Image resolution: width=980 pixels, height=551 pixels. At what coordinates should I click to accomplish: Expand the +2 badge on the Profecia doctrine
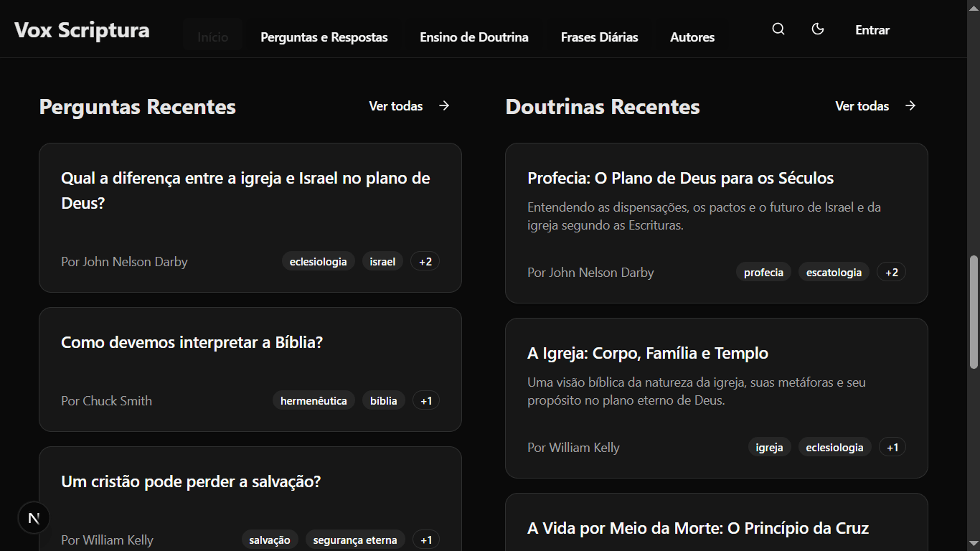[891, 271]
